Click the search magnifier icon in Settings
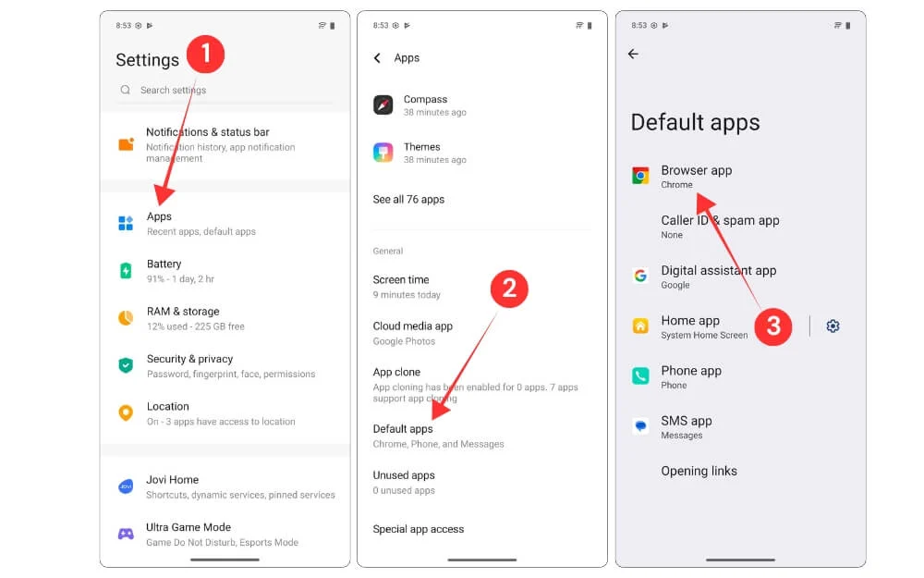Image resolution: width=924 pixels, height=578 pixels. point(125,90)
